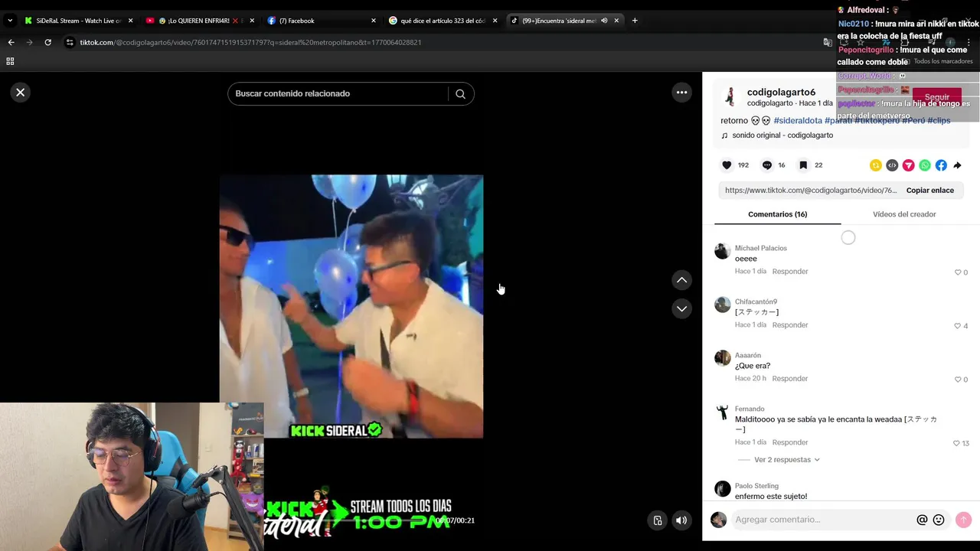The height and width of the screenshot is (551, 980).
Task: Switch to 'Videos del creador' tab
Action: pyautogui.click(x=904, y=214)
